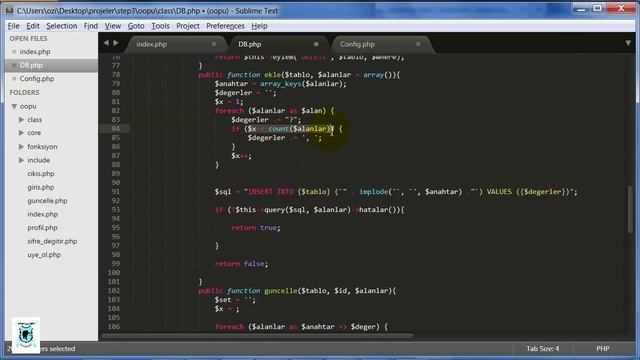This screenshot has height=360, width=640.
Task: Click line number 84 in gutter
Action: click(116, 129)
